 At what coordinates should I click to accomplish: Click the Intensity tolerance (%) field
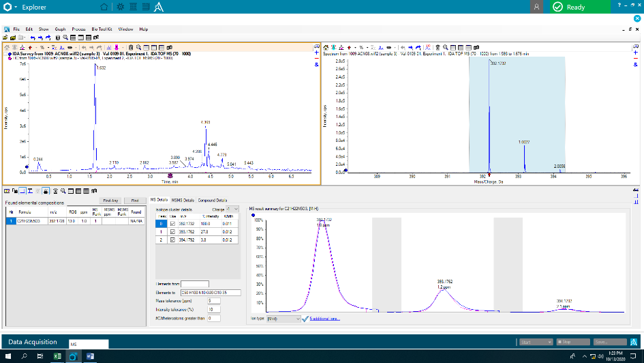click(x=213, y=310)
